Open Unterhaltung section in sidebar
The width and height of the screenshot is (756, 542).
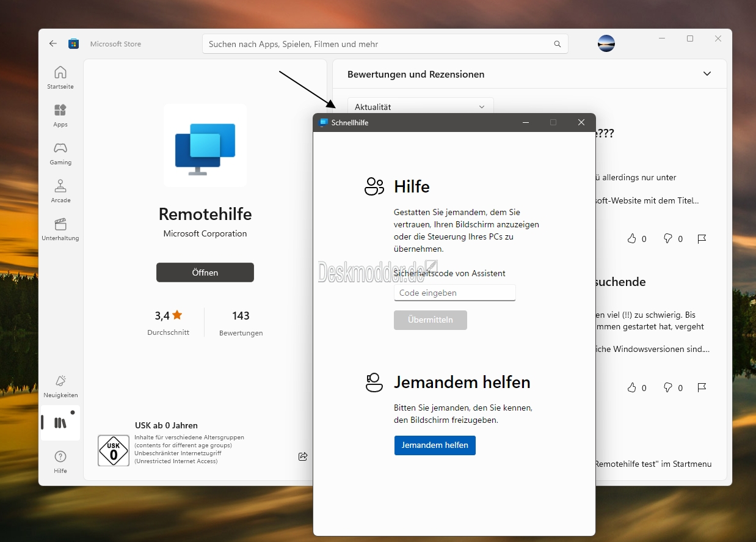[60, 229]
